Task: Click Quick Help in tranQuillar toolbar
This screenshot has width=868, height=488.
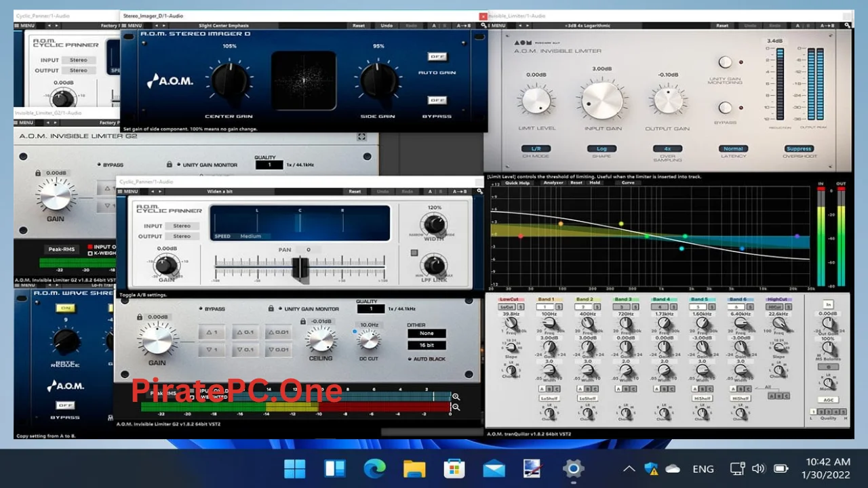Action: click(x=517, y=182)
